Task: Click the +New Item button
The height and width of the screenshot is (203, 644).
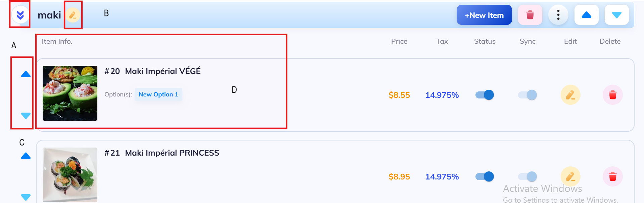Action: click(484, 15)
